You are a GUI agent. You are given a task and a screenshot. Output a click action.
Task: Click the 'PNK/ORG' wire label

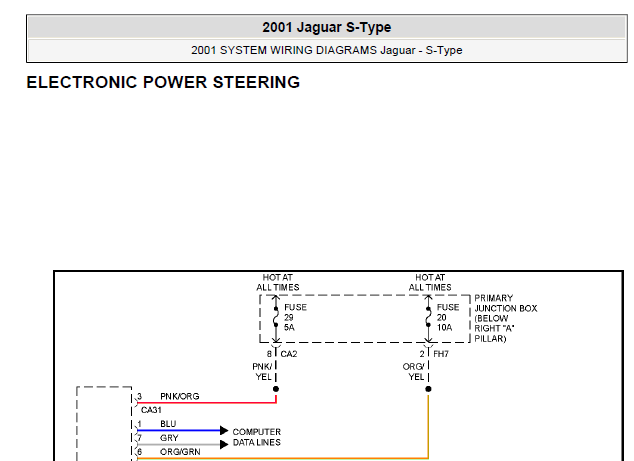tap(180, 396)
